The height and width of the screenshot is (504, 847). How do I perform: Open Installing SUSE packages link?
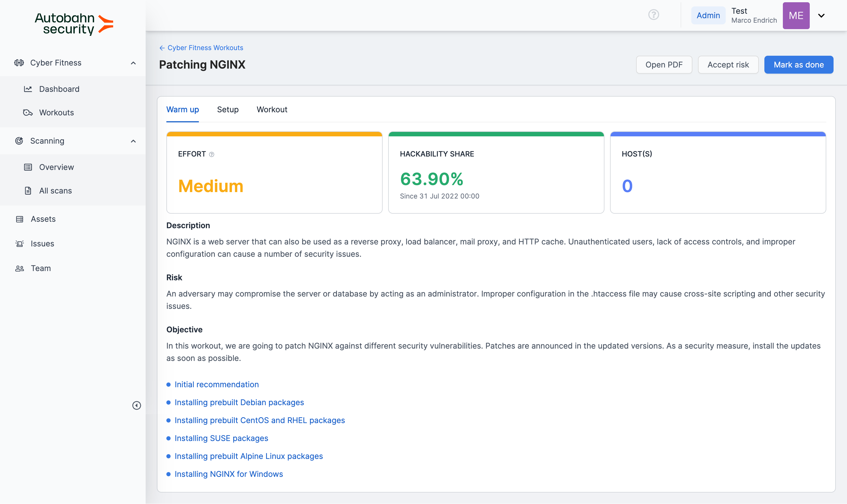[221, 438]
